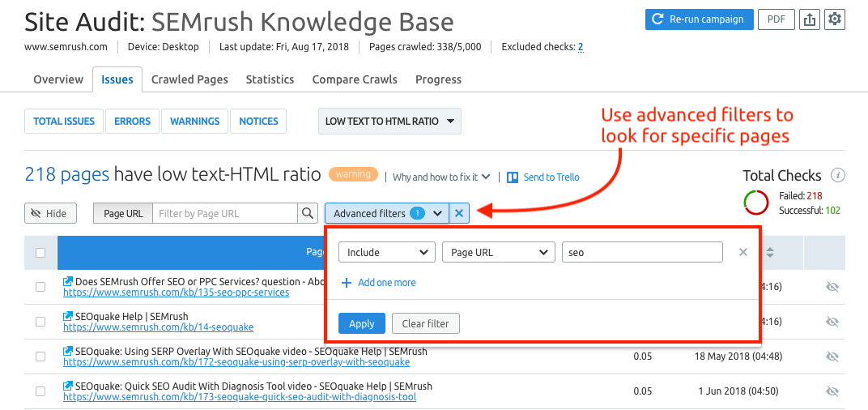Screen dimensions: 868x410
Task: Click the Clear filter button
Action: (426, 323)
